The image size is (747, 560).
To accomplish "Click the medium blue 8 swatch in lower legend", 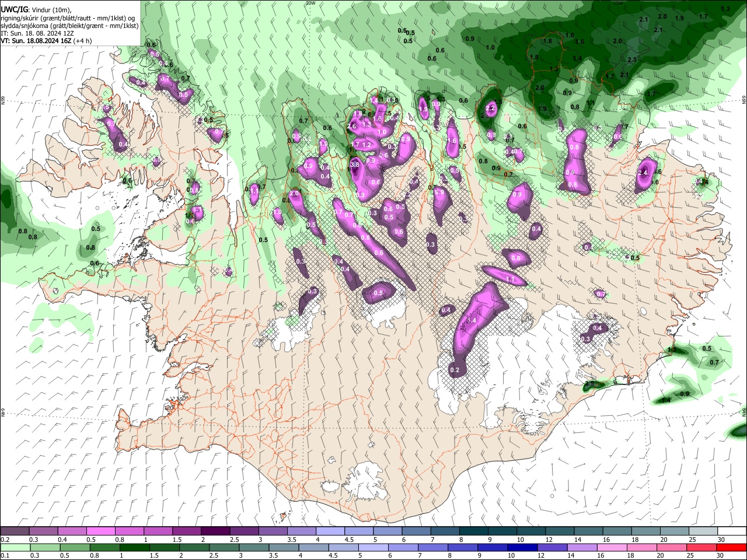I will tap(462, 548).
